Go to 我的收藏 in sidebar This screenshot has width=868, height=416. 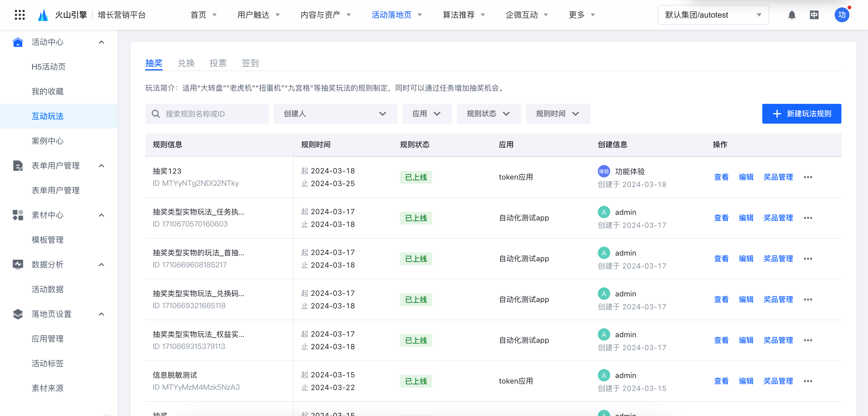(x=48, y=91)
